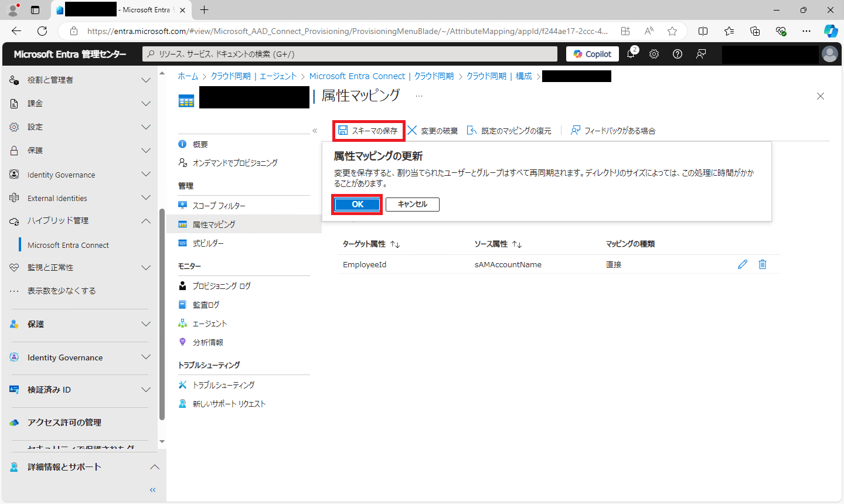The width and height of the screenshot is (844, 504).
Task: Discard changes via 変更の破棄 button
Action: [433, 131]
